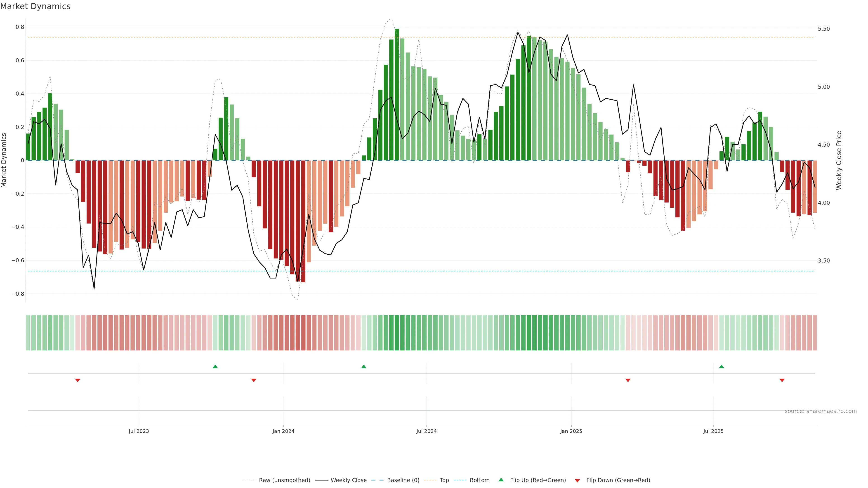Click the Top legend entry
Image resolution: width=868 pixels, height=488 pixels.
tap(444, 480)
